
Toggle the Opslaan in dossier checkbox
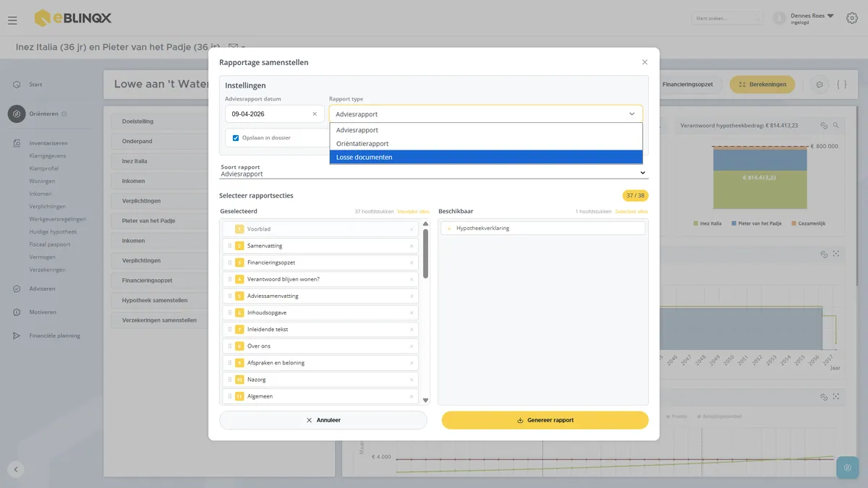click(236, 137)
